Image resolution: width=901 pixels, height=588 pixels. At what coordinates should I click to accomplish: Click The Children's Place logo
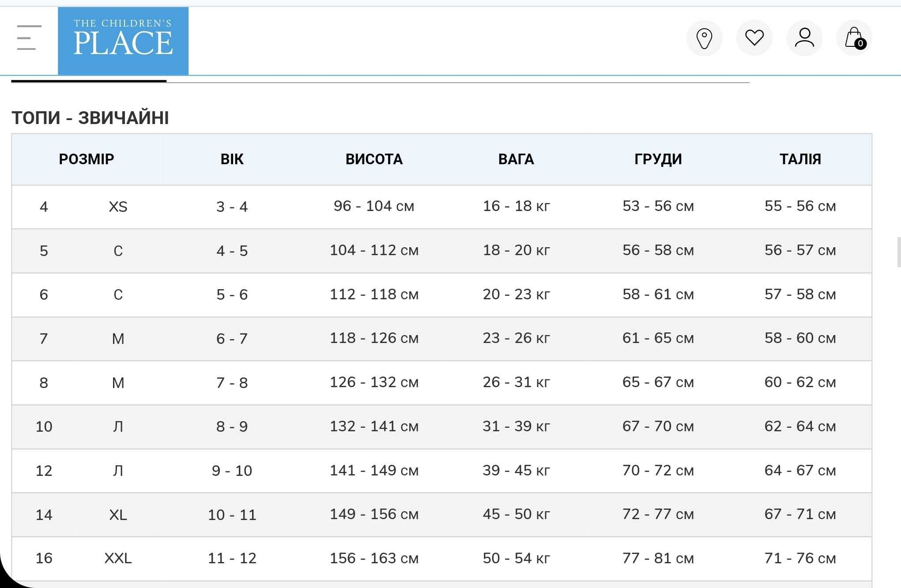(123, 41)
